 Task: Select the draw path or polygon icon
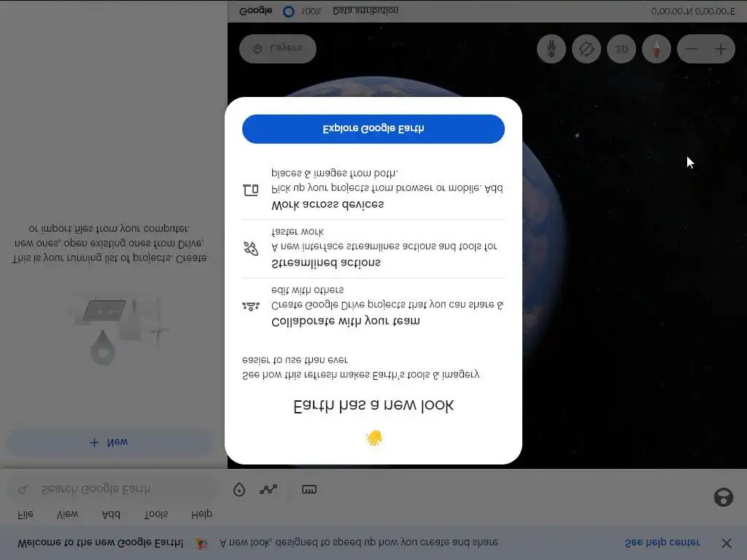[x=268, y=489]
